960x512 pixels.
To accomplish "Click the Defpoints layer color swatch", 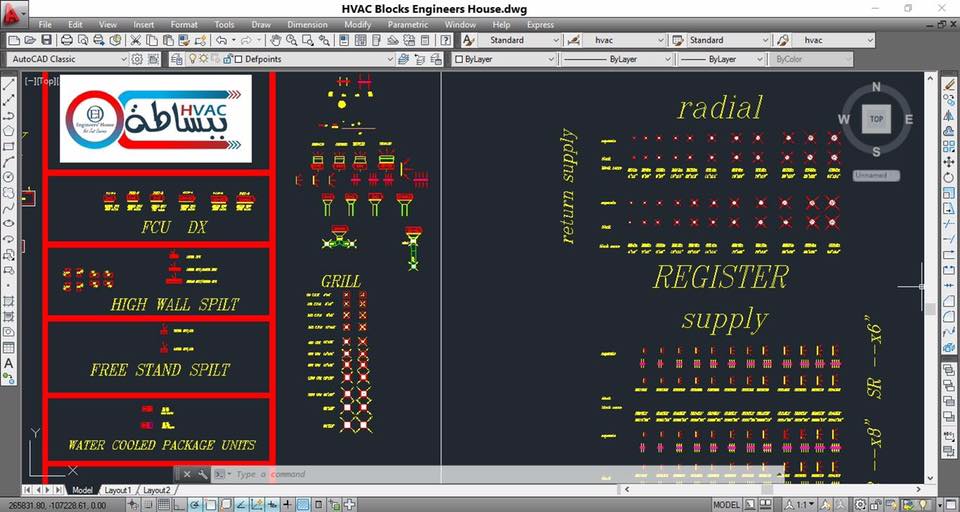I will [239, 59].
